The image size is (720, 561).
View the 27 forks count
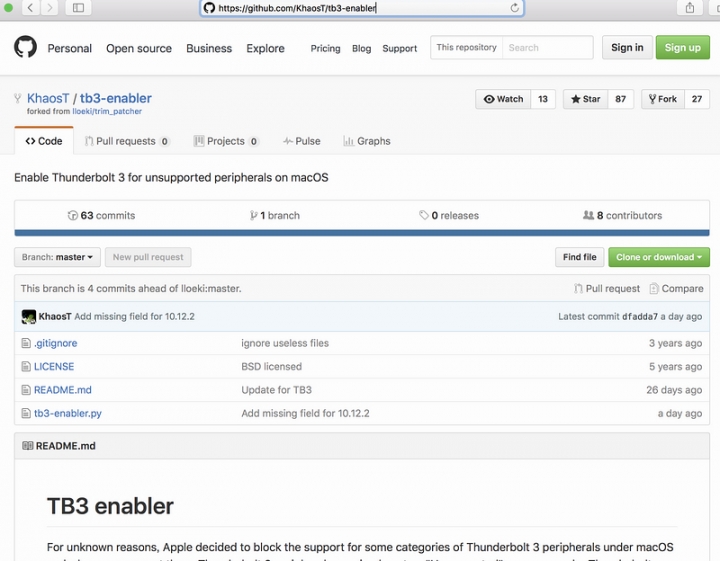pyautogui.click(x=697, y=99)
